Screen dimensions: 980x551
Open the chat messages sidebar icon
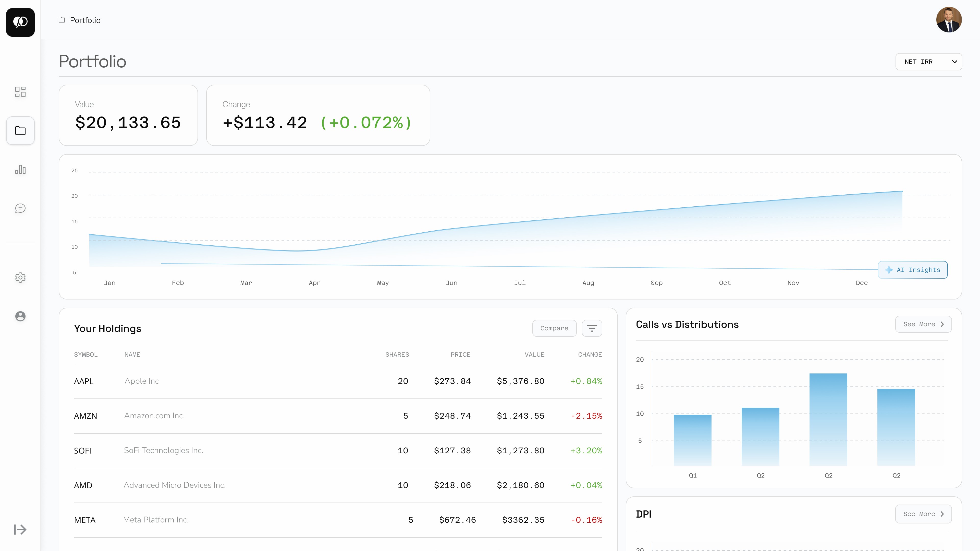click(x=20, y=208)
